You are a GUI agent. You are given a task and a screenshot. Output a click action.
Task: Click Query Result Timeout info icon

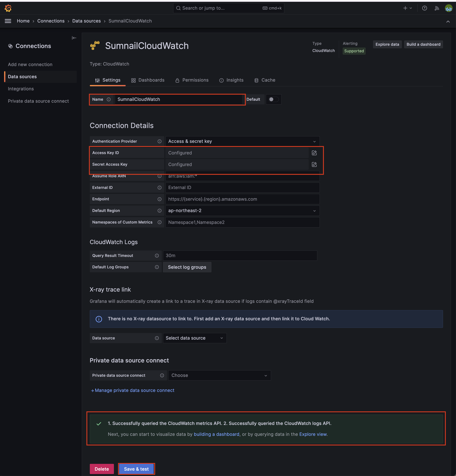(x=157, y=255)
